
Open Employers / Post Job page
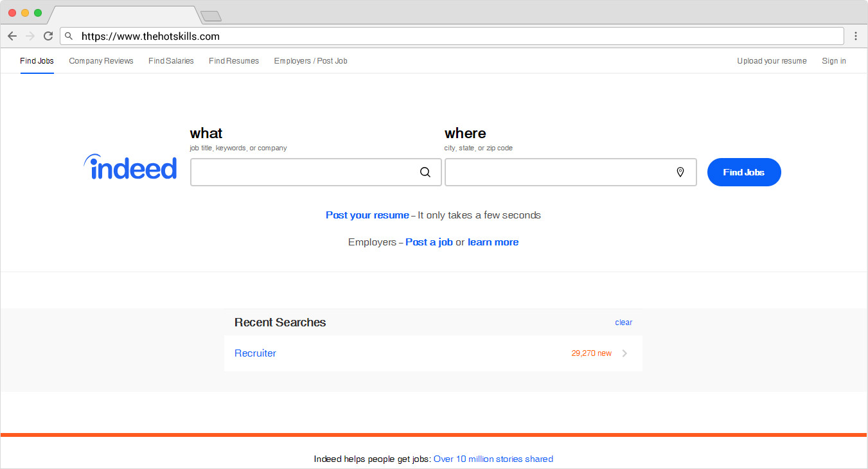tap(310, 61)
